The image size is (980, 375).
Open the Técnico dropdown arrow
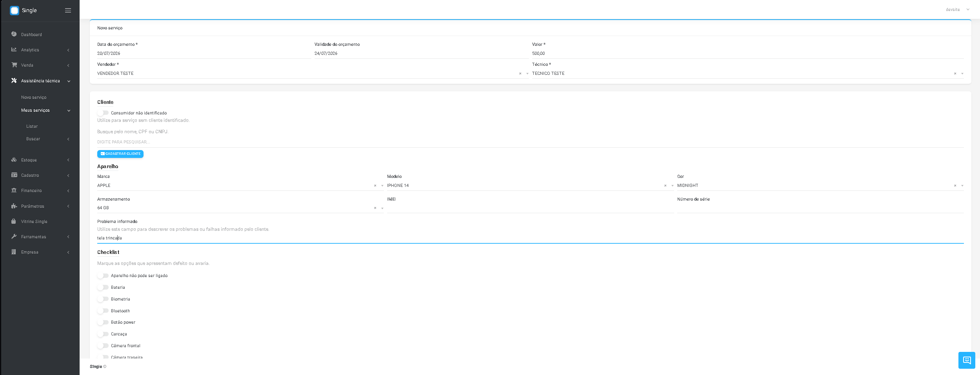(x=962, y=74)
